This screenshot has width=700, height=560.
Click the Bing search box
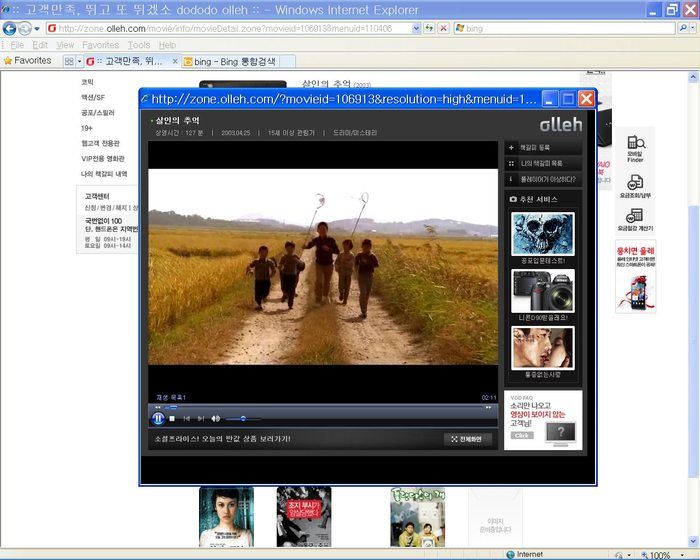(565, 29)
